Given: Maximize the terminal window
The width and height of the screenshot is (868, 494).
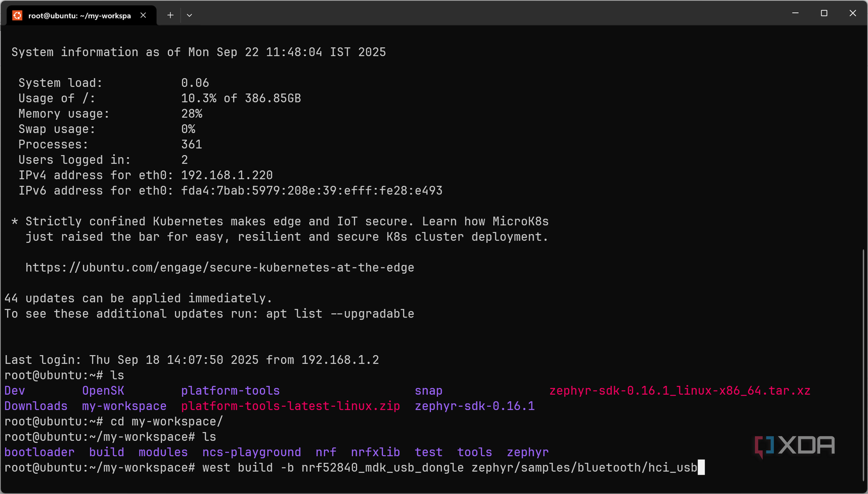Looking at the screenshot, I should (x=824, y=13).
